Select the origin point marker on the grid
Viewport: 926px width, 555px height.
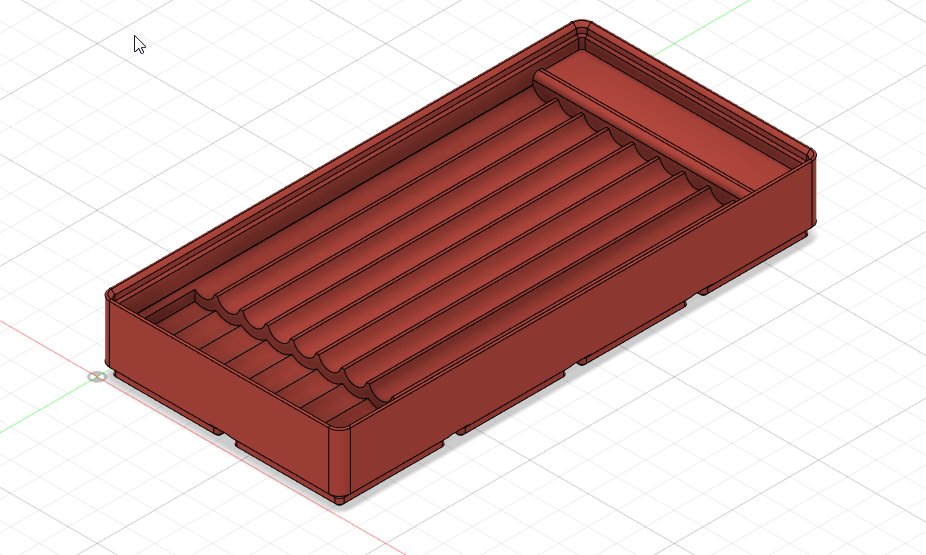click(x=97, y=377)
